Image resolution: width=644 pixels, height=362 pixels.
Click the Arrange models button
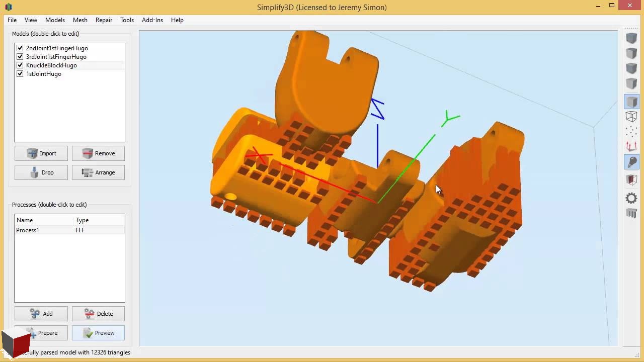tap(98, 172)
